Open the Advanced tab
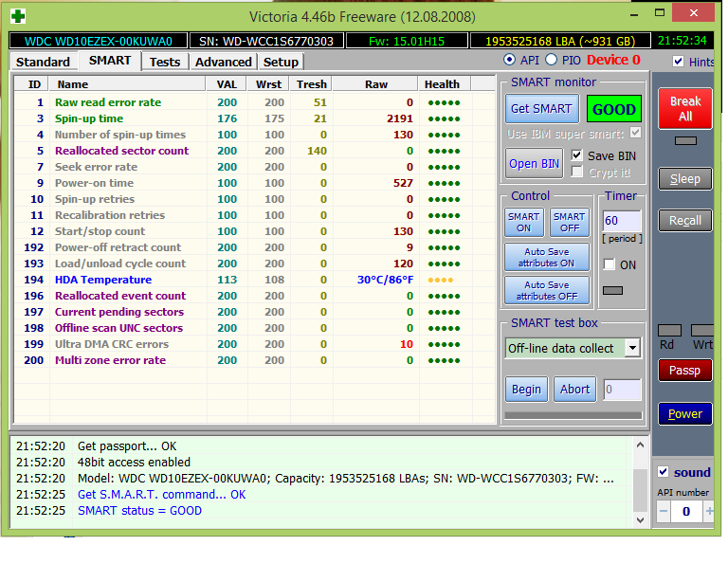 pos(223,62)
